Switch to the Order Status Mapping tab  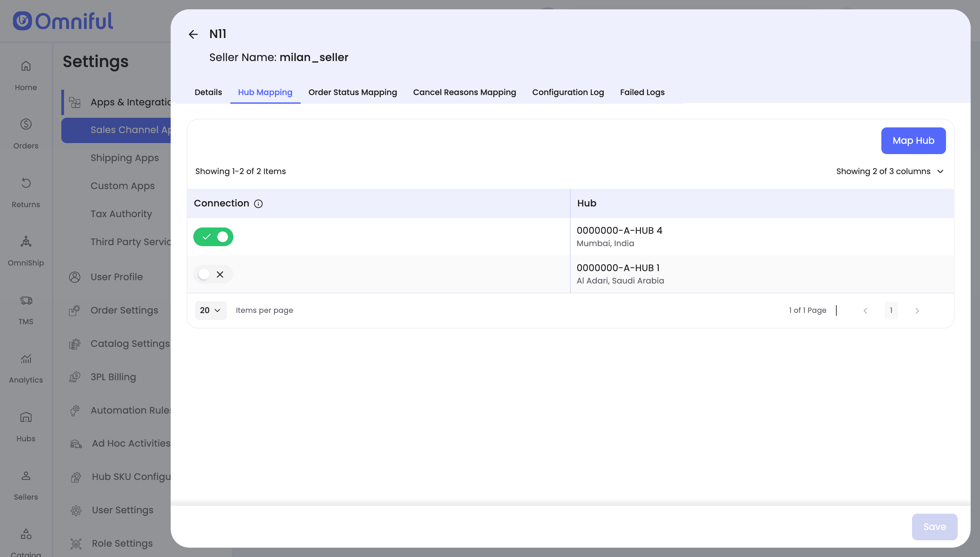point(352,92)
